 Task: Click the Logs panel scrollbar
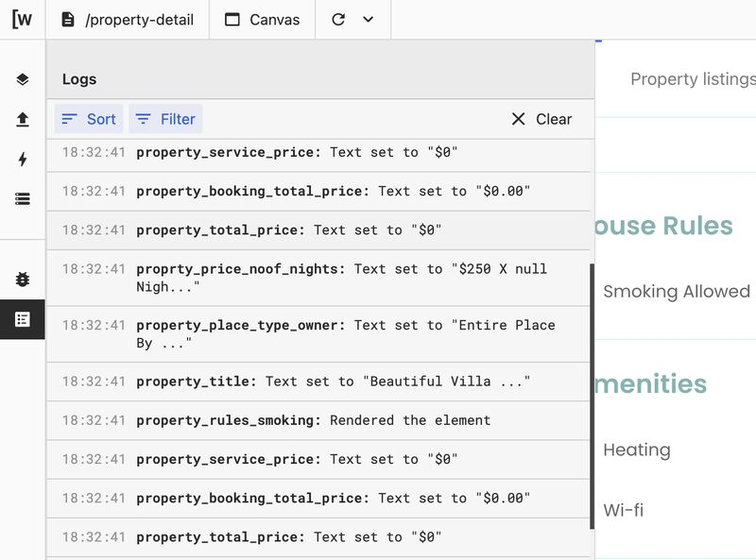click(593, 396)
